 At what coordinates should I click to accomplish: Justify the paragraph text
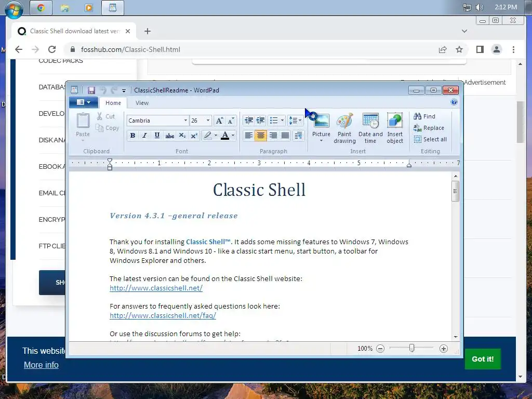(x=285, y=136)
